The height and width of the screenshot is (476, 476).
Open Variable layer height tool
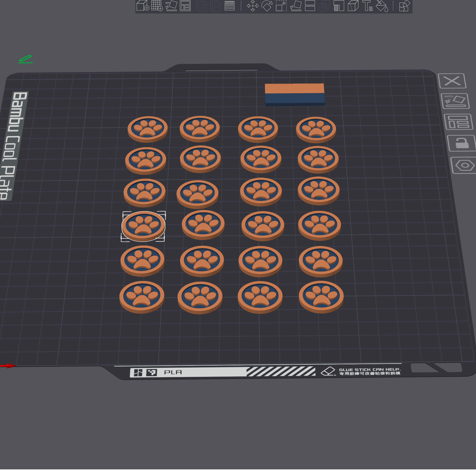(230, 6)
